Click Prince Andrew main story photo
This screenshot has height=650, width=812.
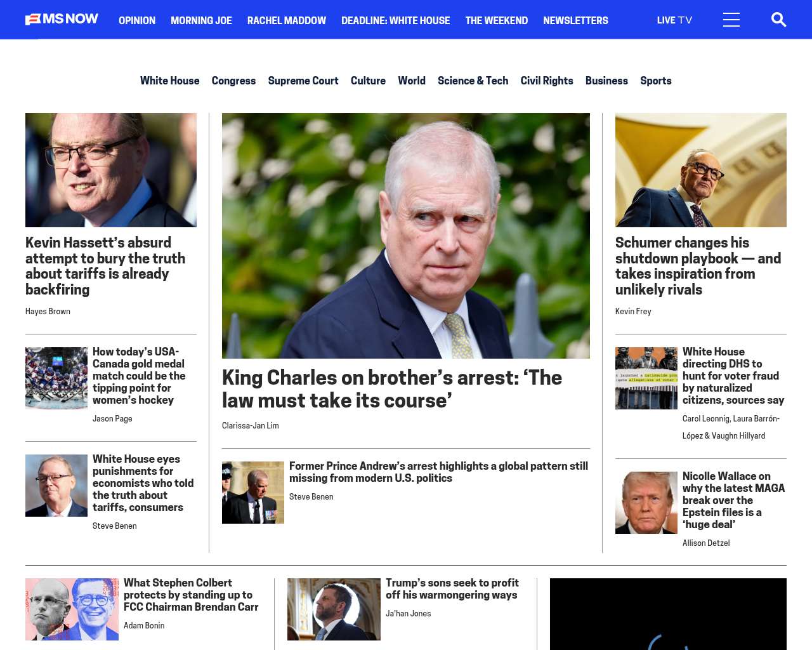click(406, 235)
